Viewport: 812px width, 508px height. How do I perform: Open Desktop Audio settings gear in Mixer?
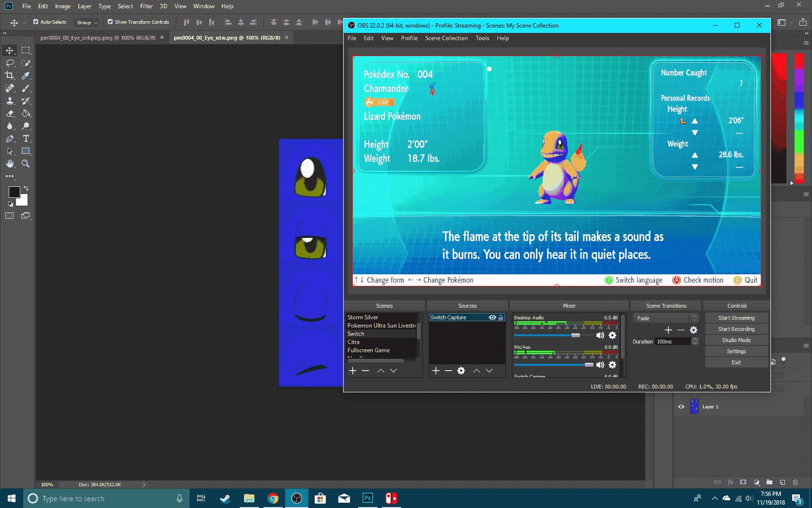click(612, 335)
